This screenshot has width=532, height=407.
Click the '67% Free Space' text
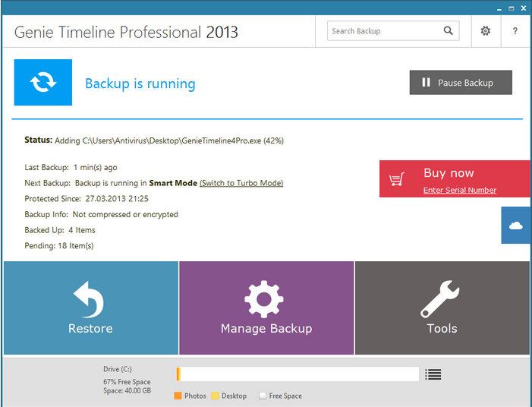point(127,382)
